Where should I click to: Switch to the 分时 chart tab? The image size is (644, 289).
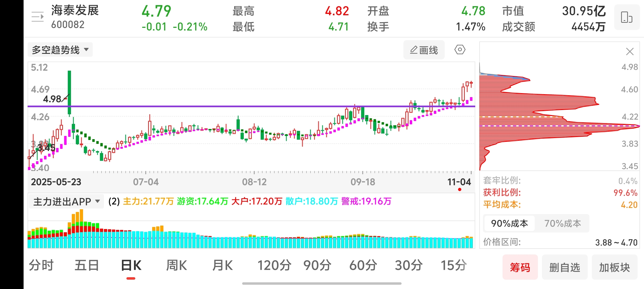[x=41, y=265]
